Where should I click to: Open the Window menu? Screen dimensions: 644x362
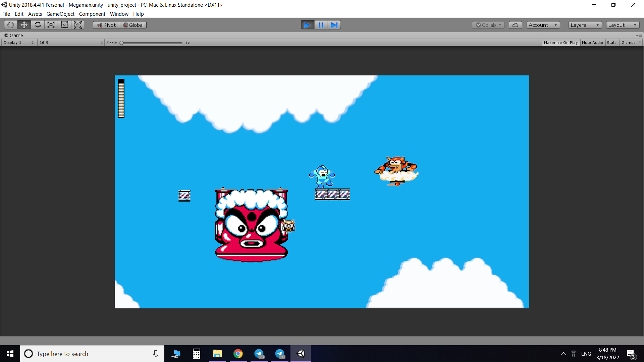click(119, 14)
